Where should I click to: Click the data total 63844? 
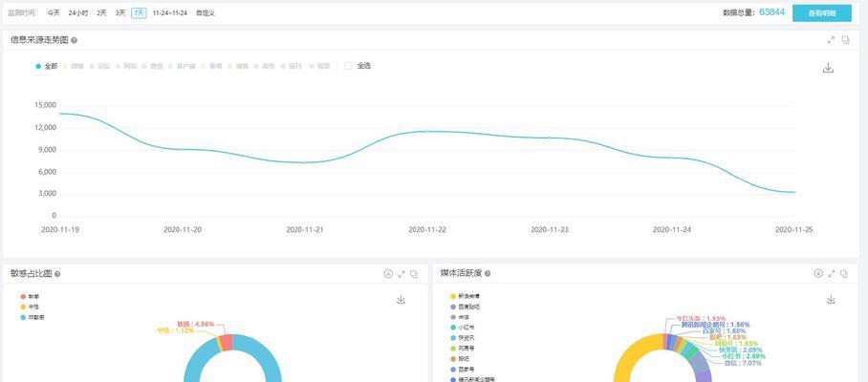click(x=771, y=12)
